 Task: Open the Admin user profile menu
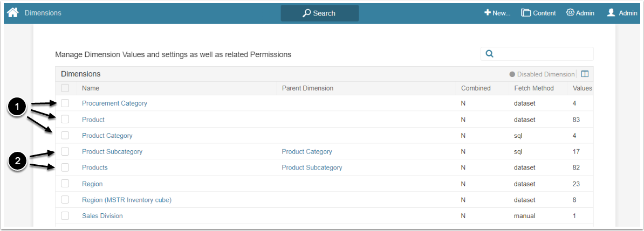(622, 13)
